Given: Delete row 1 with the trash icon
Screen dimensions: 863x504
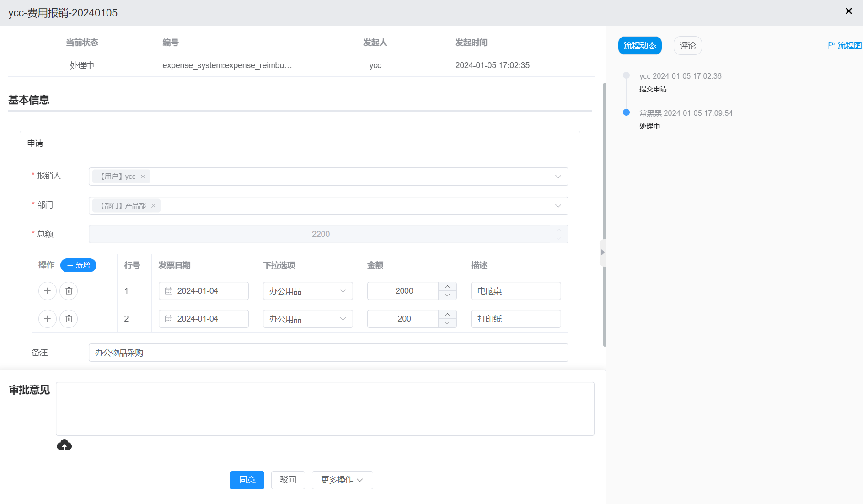Looking at the screenshot, I should (69, 291).
